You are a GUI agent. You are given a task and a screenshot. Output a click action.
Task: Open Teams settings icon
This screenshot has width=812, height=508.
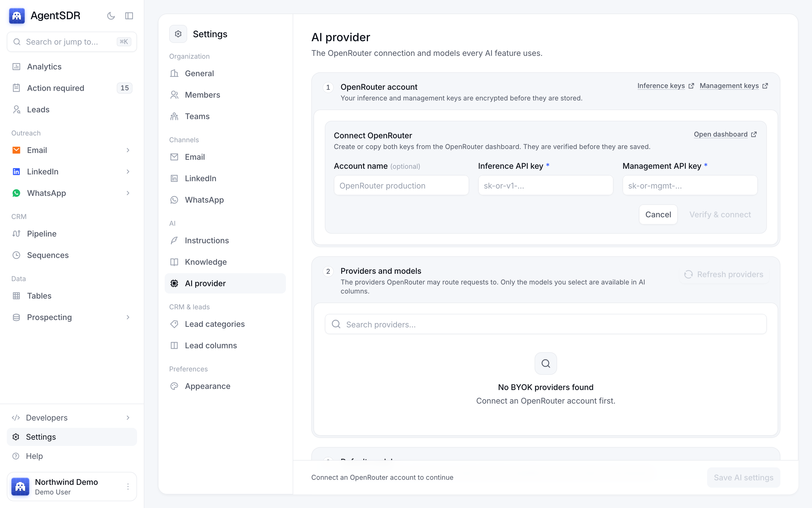click(174, 116)
